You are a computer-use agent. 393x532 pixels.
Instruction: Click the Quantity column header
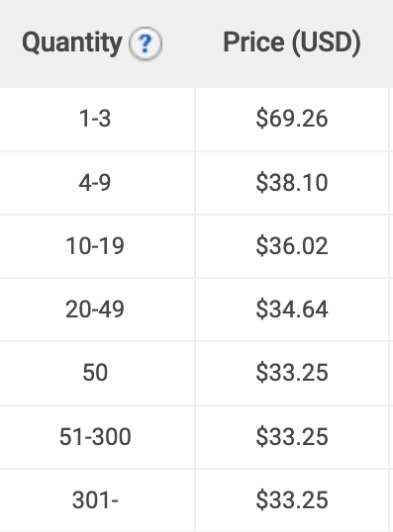pyautogui.click(x=97, y=44)
